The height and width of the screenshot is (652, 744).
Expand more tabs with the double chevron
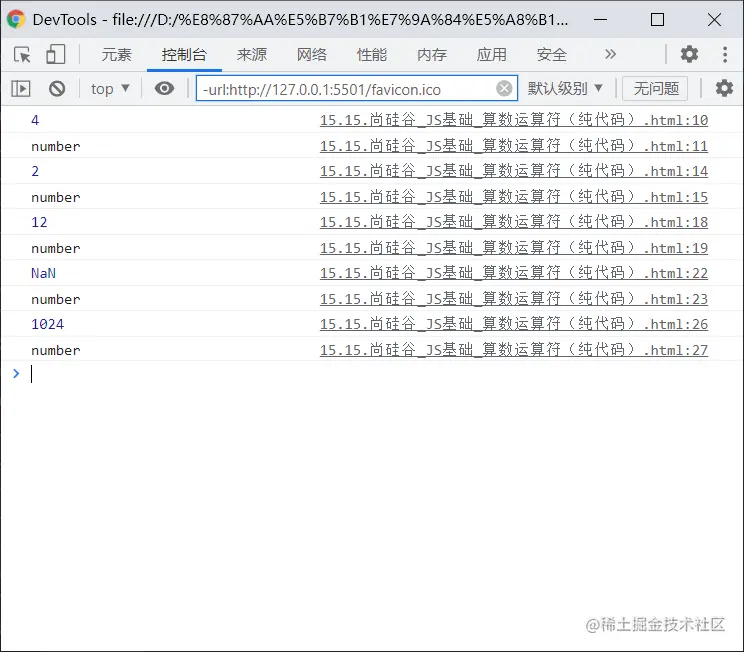coord(610,54)
